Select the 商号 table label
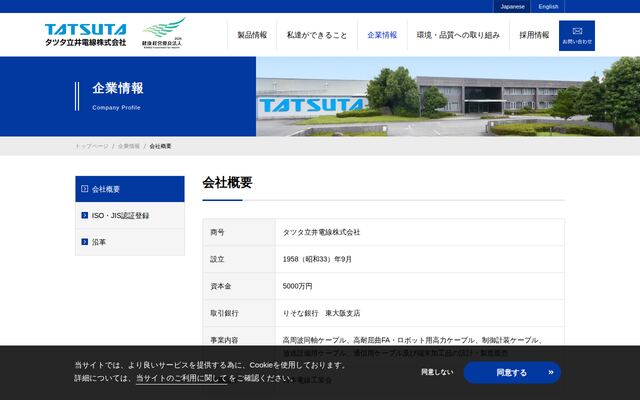 coord(217,232)
